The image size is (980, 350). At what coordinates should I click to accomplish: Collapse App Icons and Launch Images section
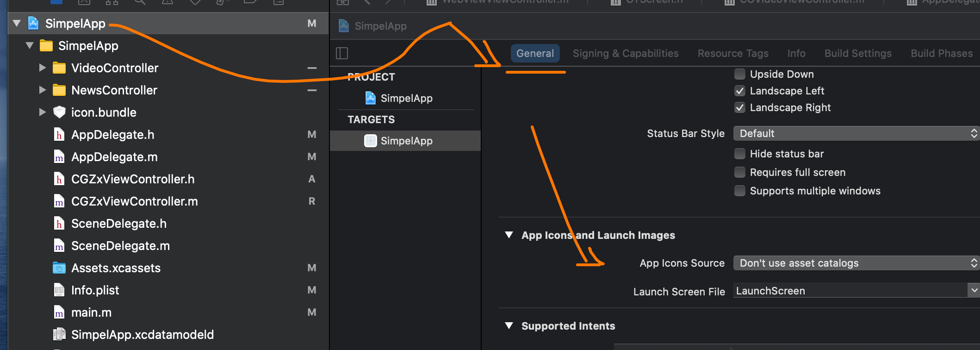tap(509, 235)
